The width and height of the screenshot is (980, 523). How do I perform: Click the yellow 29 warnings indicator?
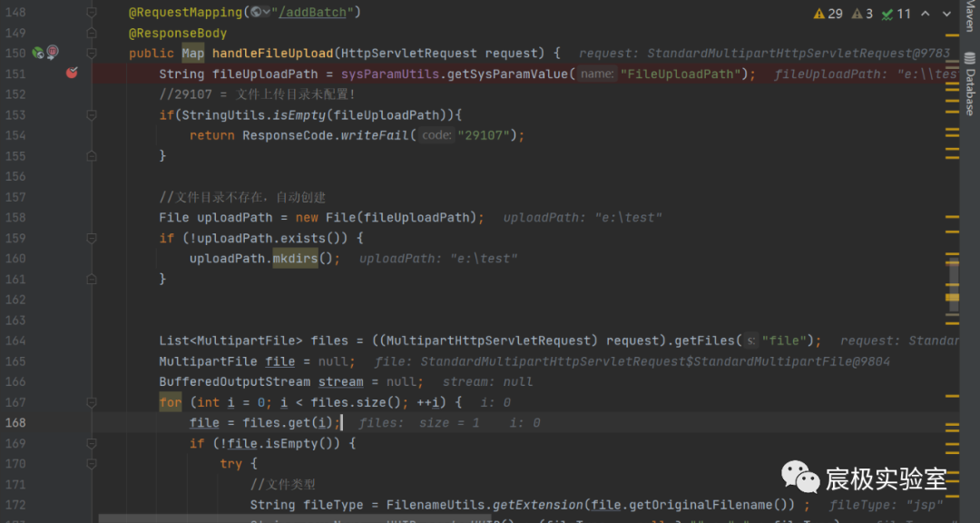[828, 14]
